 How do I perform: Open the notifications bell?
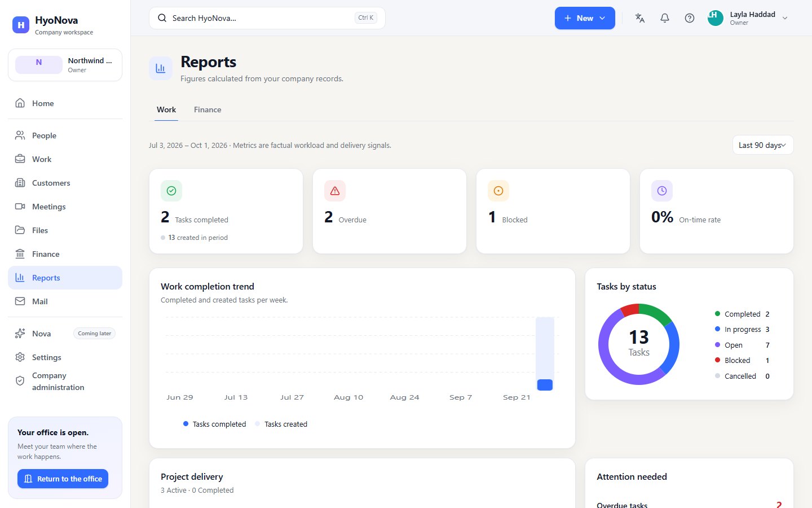click(665, 18)
